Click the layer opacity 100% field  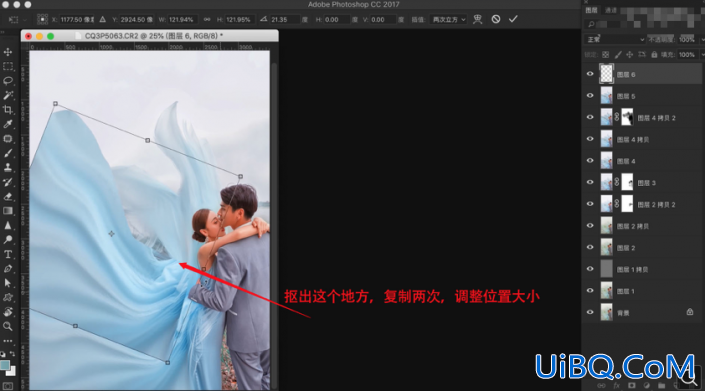[x=687, y=40]
